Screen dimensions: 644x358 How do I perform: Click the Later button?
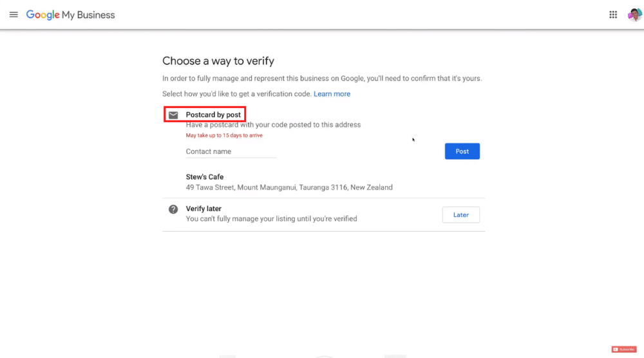(461, 214)
